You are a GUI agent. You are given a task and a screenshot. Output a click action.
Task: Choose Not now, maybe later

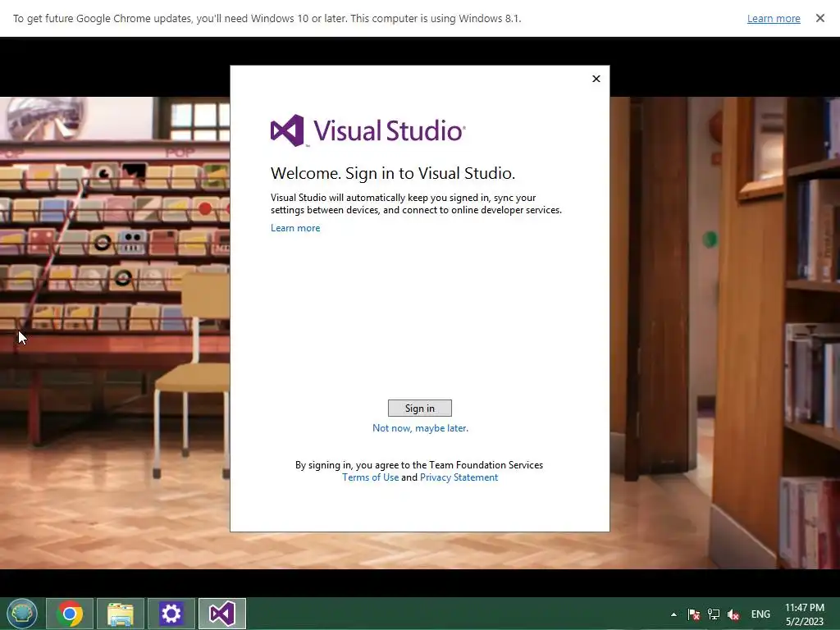click(420, 428)
